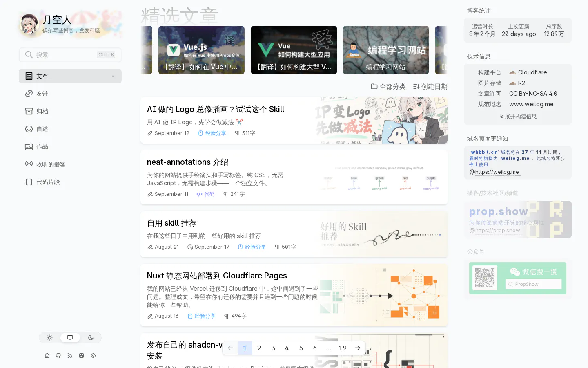Open the 全部分类 category filter
This screenshot has height=368, width=588.
coord(388,87)
